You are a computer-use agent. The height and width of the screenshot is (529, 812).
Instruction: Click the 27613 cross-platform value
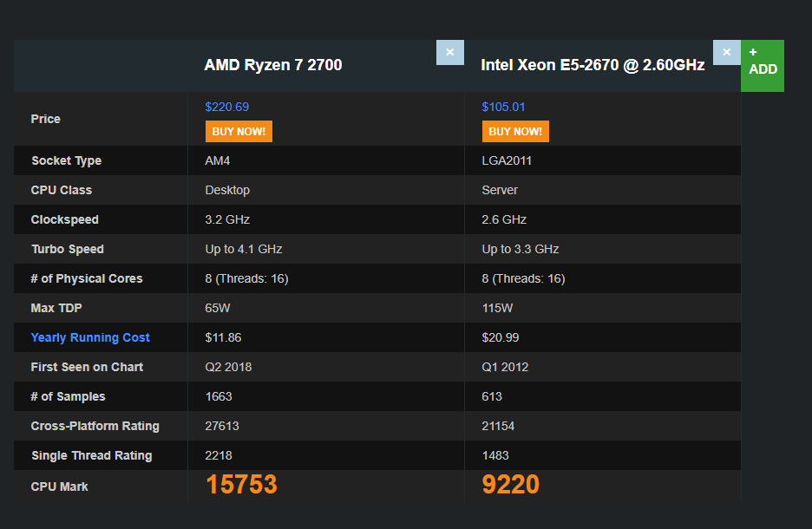click(x=222, y=427)
